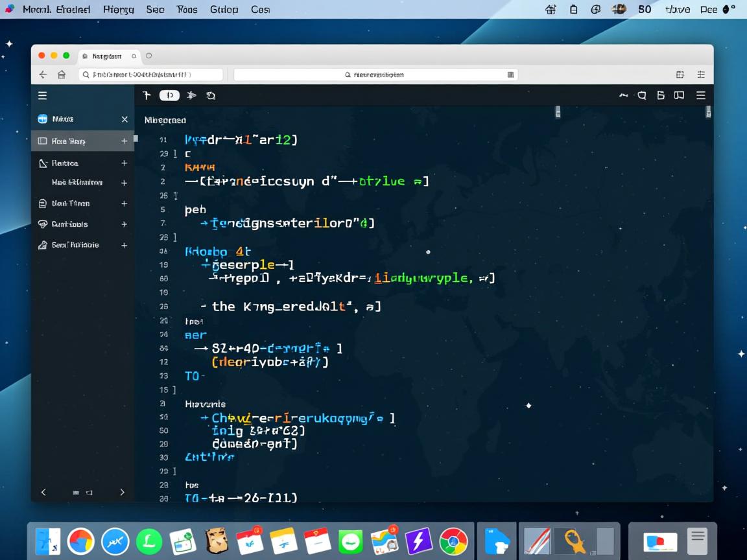Select the document icon next to Mad Titan
747x560 pixels.
[42, 203]
